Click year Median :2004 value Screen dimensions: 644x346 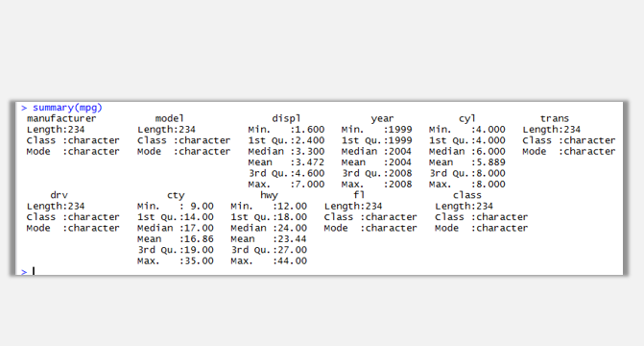(x=376, y=152)
